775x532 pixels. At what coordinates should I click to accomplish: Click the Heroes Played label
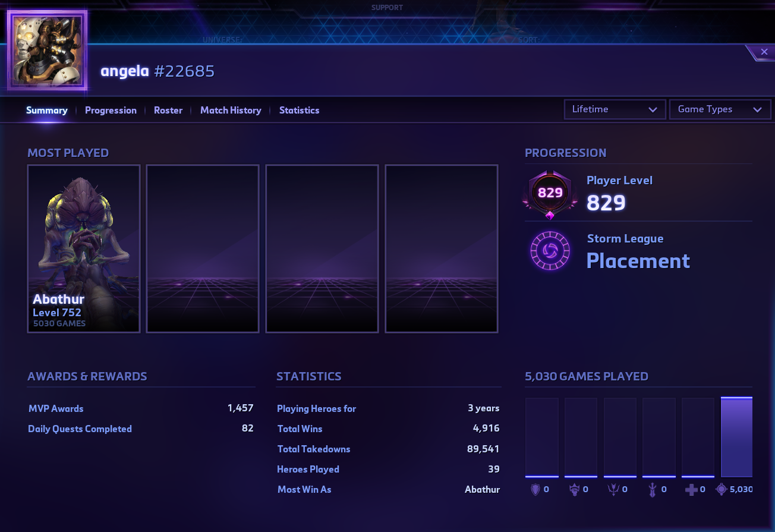point(308,469)
